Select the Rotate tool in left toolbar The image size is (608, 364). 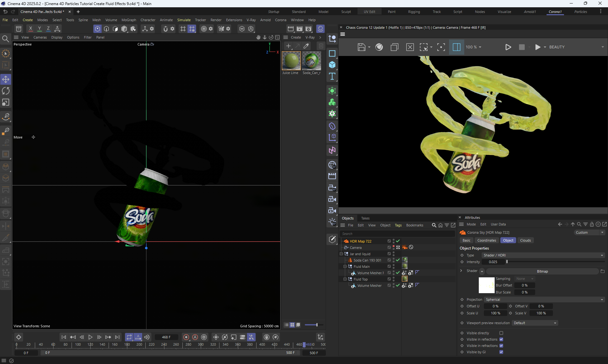(6, 91)
